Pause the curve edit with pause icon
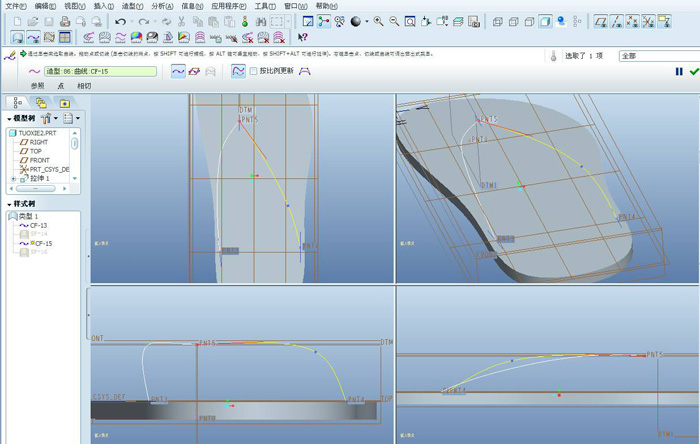The height and width of the screenshot is (444, 700). (679, 72)
